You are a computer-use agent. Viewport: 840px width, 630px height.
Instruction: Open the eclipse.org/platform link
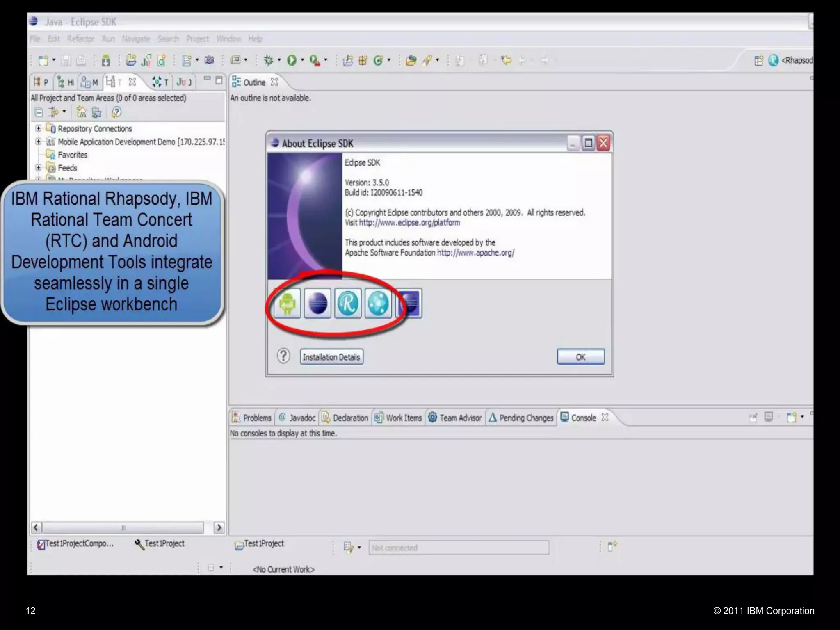[x=409, y=223]
